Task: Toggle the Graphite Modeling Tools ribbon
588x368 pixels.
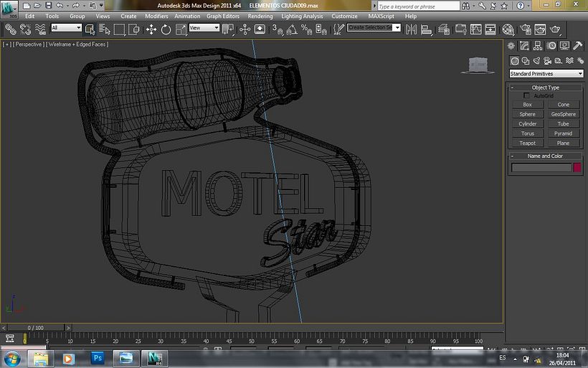Action: [x=461, y=29]
